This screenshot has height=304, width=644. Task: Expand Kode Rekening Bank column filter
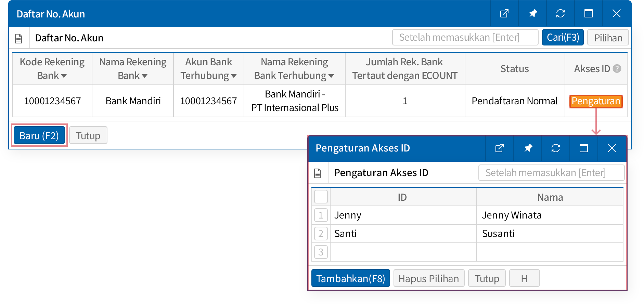click(x=64, y=76)
